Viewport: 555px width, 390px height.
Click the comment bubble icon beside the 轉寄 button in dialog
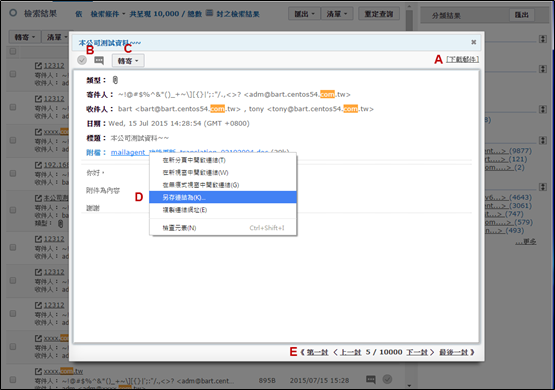click(99, 61)
